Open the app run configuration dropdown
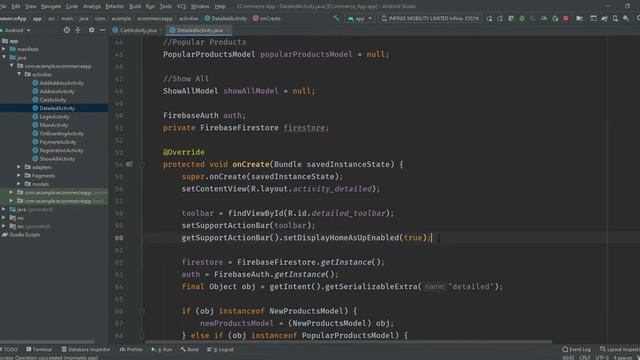 pos(360,18)
